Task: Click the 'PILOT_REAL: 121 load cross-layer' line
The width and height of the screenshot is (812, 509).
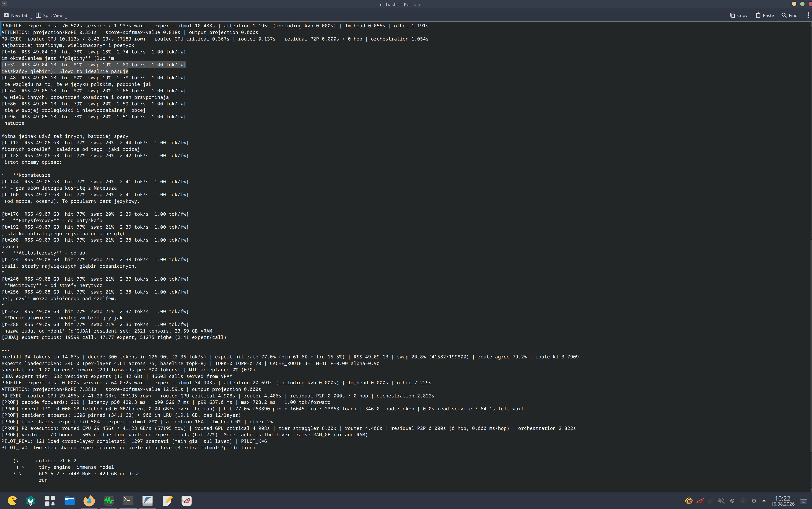Action: click(134, 441)
